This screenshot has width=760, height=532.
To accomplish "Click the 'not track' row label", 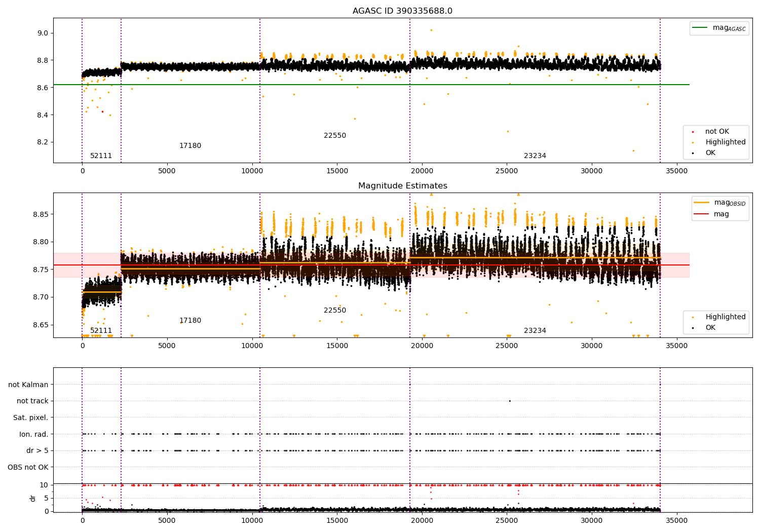I will 32,401.
